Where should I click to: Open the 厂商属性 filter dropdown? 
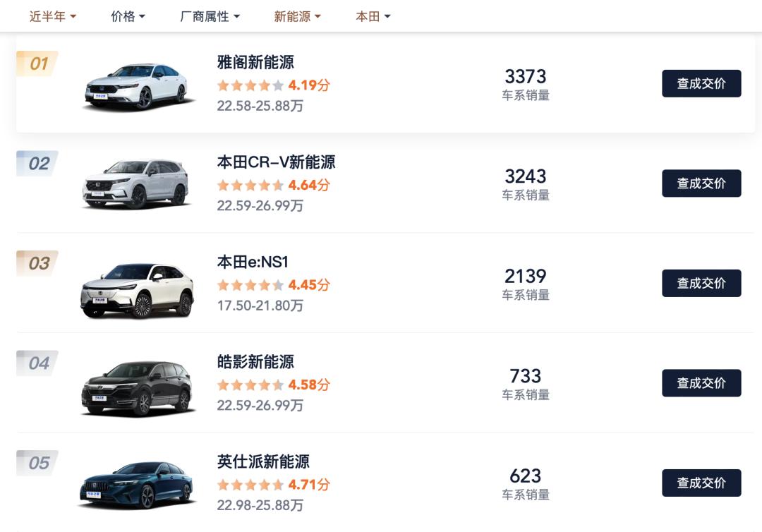[x=210, y=16]
